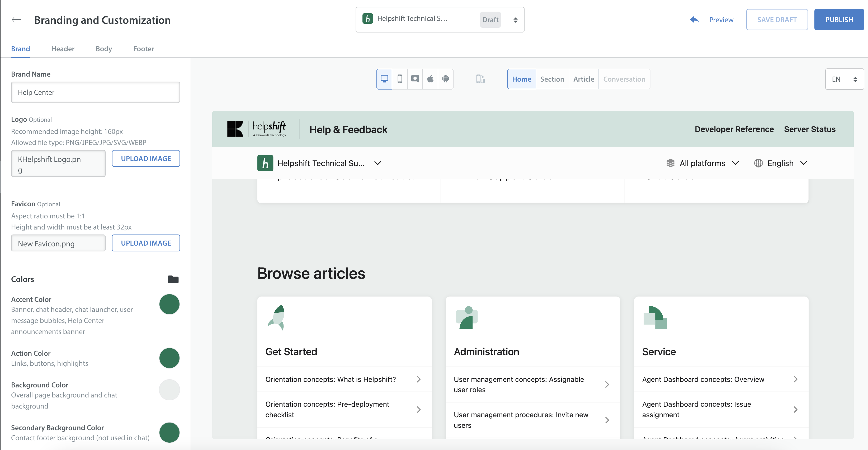Click the PUBLISH button
This screenshot has width=868, height=450.
pyautogui.click(x=839, y=20)
